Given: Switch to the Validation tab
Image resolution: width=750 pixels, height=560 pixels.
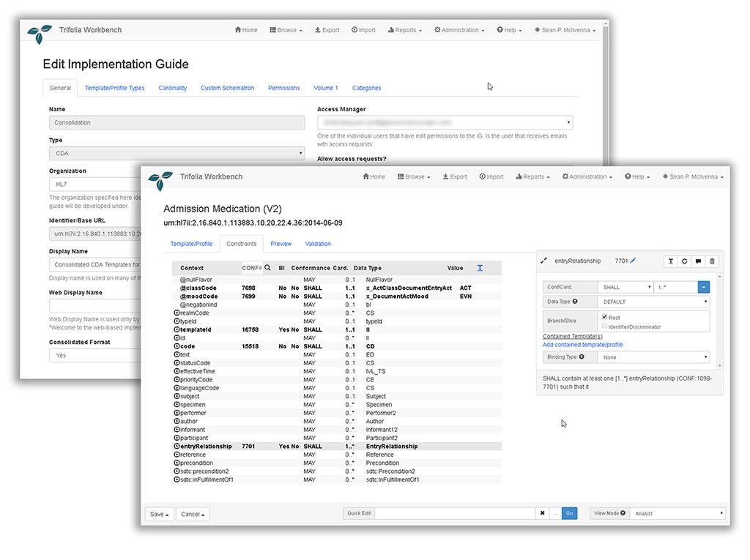Looking at the screenshot, I should coord(318,244).
